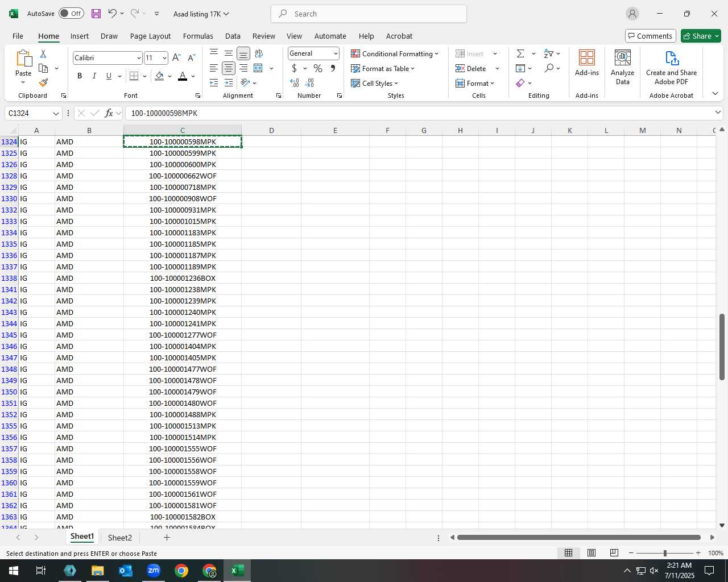728x582 pixels.
Task: Click the Share button
Action: pos(701,36)
